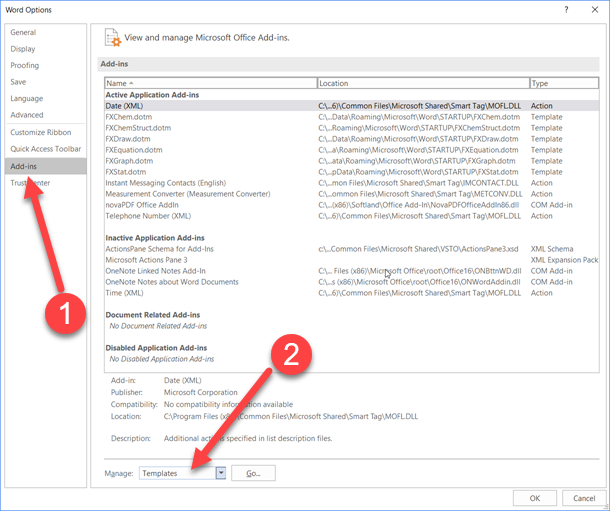The width and height of the screenshot is (610, 511).
Task: Click the XML Expansion Pack type cell
Action: point(564,260)
